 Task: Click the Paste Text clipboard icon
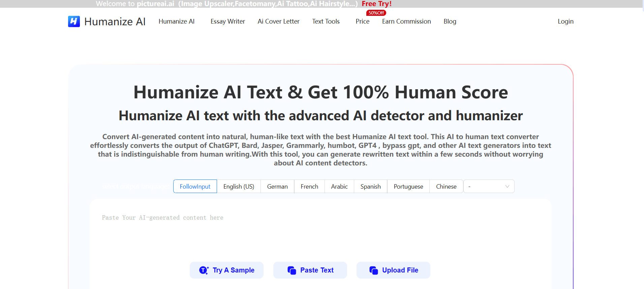[292, 270]
